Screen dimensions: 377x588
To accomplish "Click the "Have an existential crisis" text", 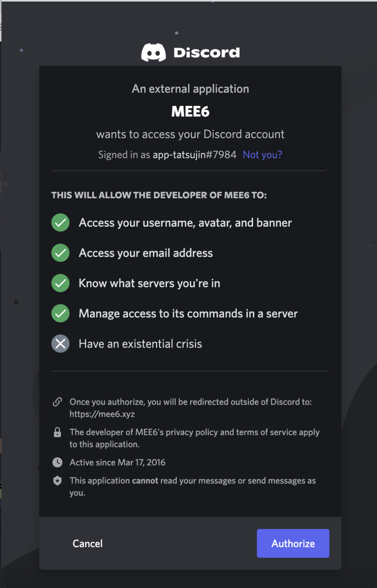I will [x=140, y=344].
